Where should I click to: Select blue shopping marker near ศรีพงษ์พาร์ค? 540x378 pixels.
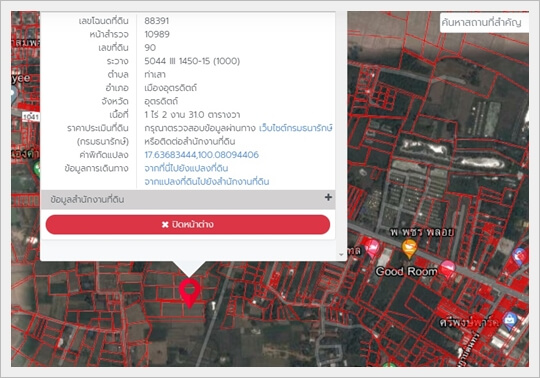coord(510,321)
